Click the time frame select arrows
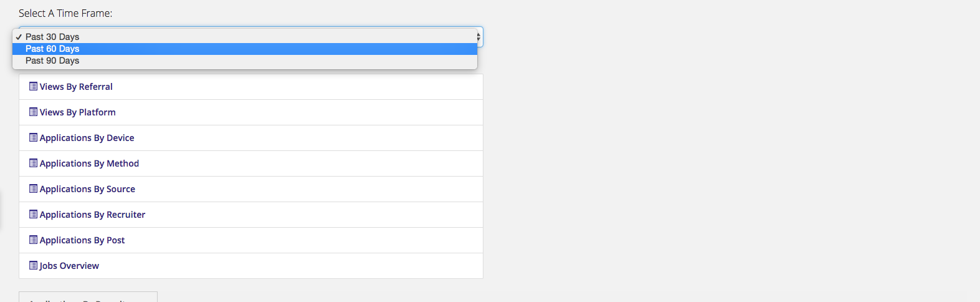980x302 pixels. point(479,37)
